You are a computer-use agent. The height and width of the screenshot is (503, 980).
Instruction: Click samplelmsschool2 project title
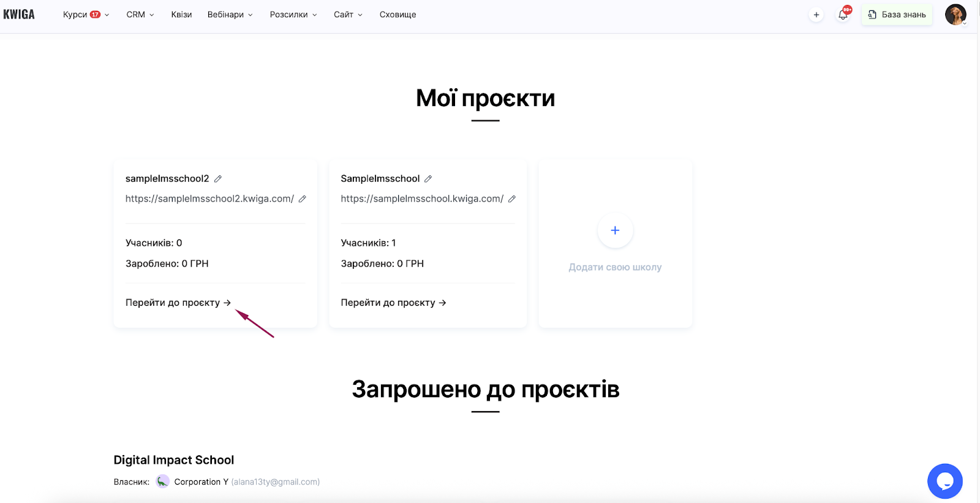(x=167, y=179)
